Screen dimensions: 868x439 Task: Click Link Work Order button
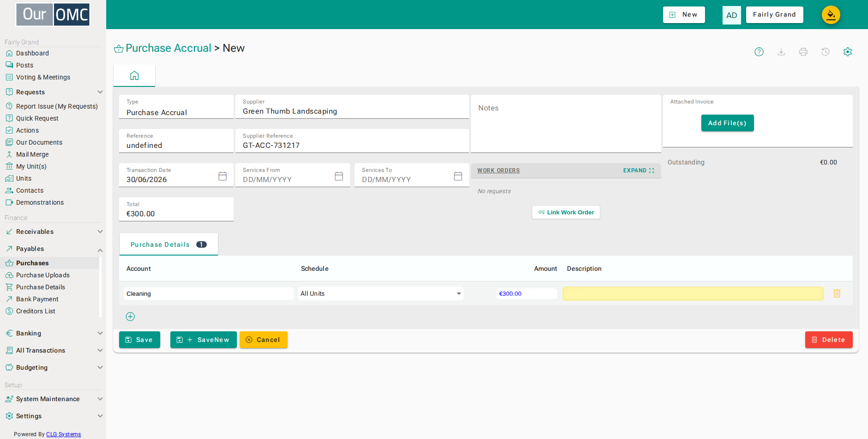coord(566,213)
